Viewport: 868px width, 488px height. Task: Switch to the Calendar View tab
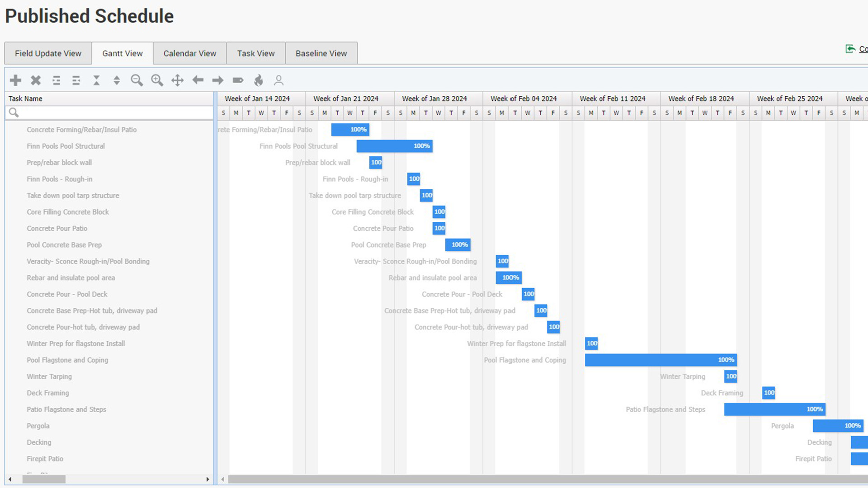click(190, 53)
